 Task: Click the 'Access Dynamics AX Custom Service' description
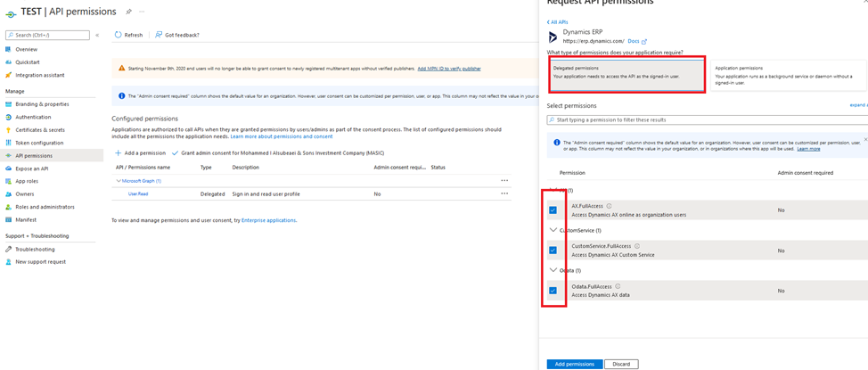tap(613, 255)
